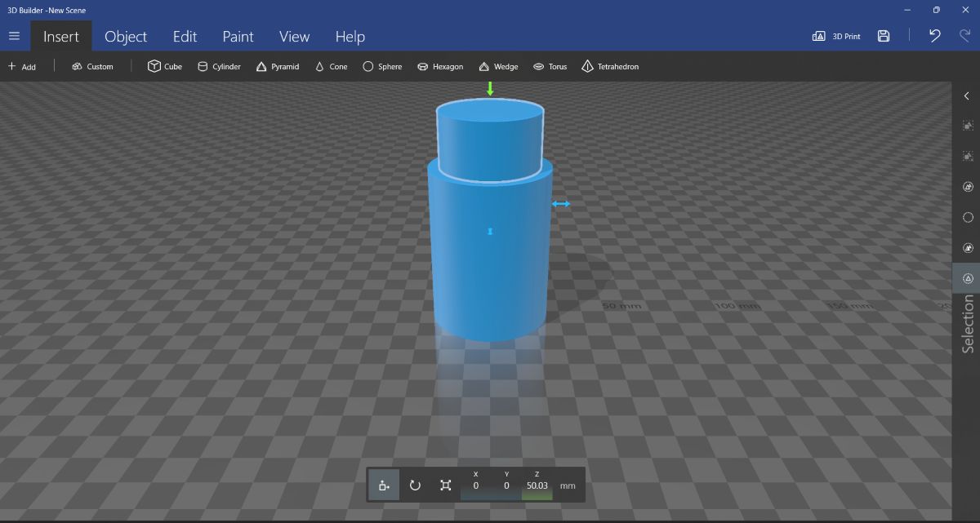Viewport: 980px width, 523px height.
Task: Open the Object menu
Action: [126, 36]
